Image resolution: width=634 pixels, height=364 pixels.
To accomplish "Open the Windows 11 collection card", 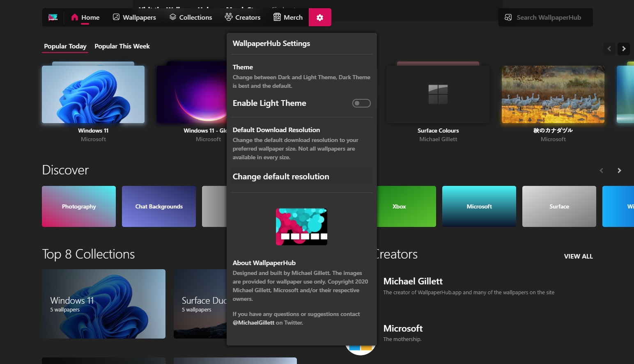I will (103, 304).
